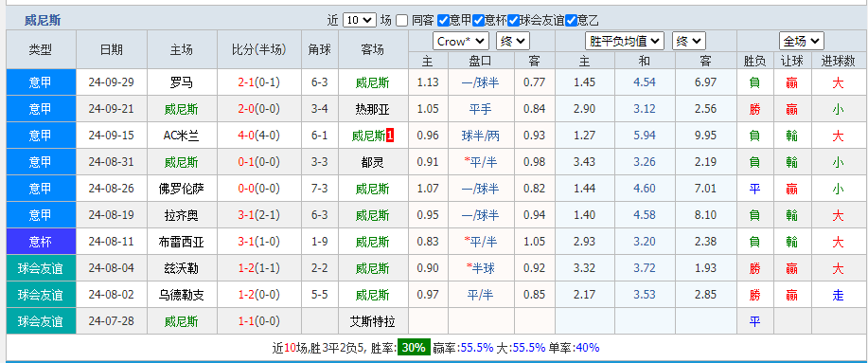Click the score 3-1(1-0) for 布雷西亚 match
This screenshot has width=868, height=363.
pyautogui.click(x=259, y=242)
